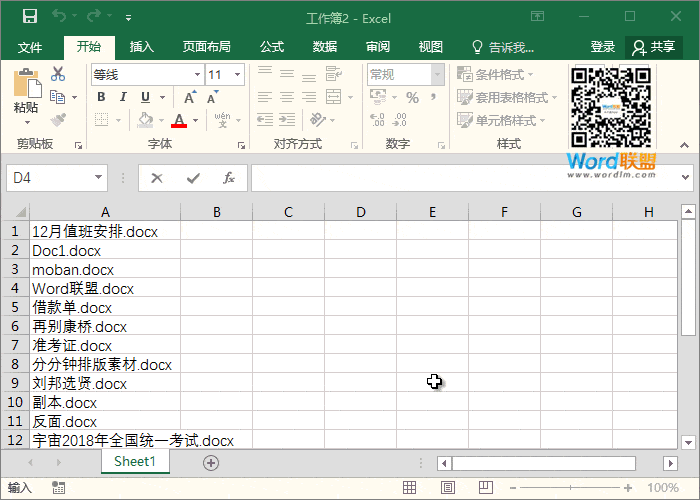Click the fill color paint bucket
This screenshot has width=700, height=500.
pyautogui.click(x=145, y=120)
